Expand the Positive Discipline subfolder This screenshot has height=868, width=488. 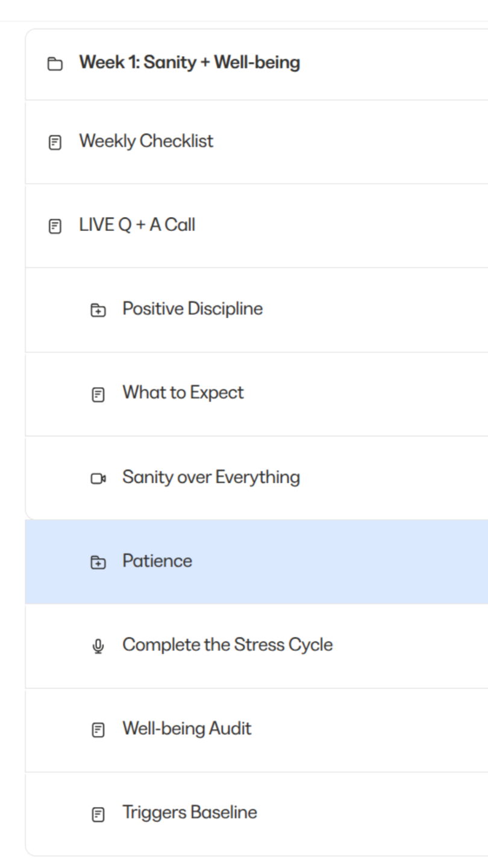(x=192, y=309)
